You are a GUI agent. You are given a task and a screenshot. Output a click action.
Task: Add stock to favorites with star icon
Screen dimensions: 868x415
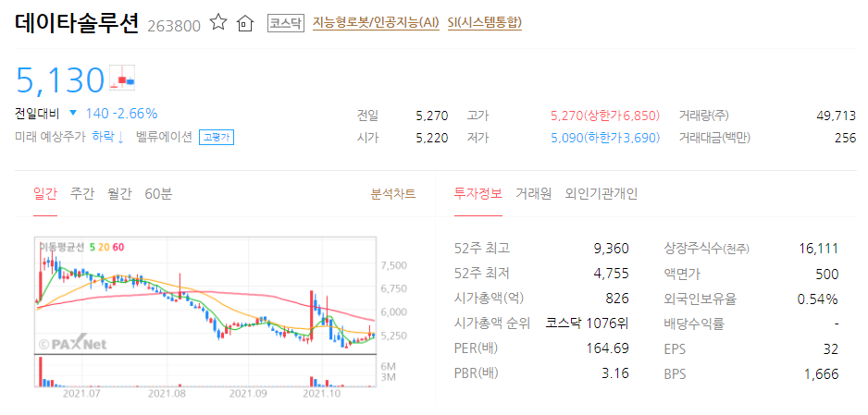click(218, 23)
